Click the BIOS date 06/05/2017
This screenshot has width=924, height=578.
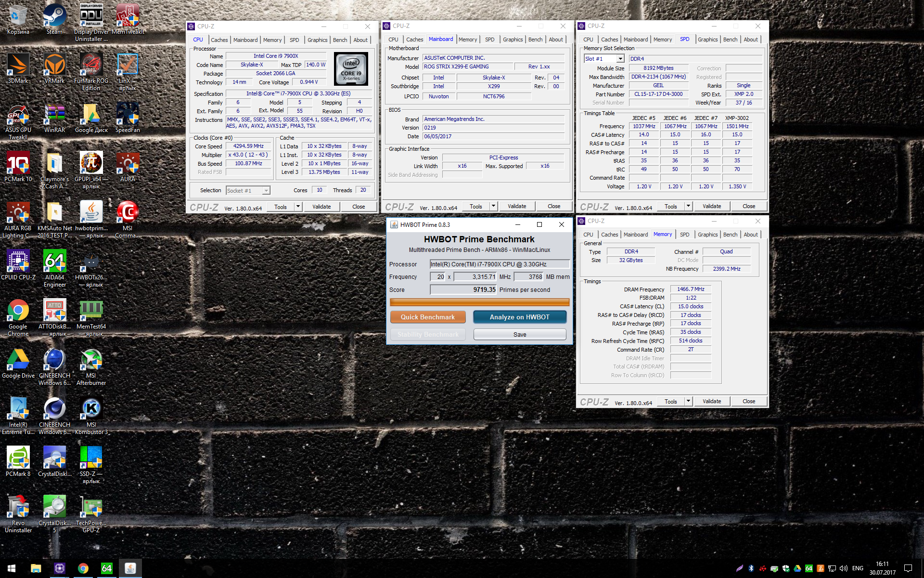pyautogui.click(x=437, y=136)
